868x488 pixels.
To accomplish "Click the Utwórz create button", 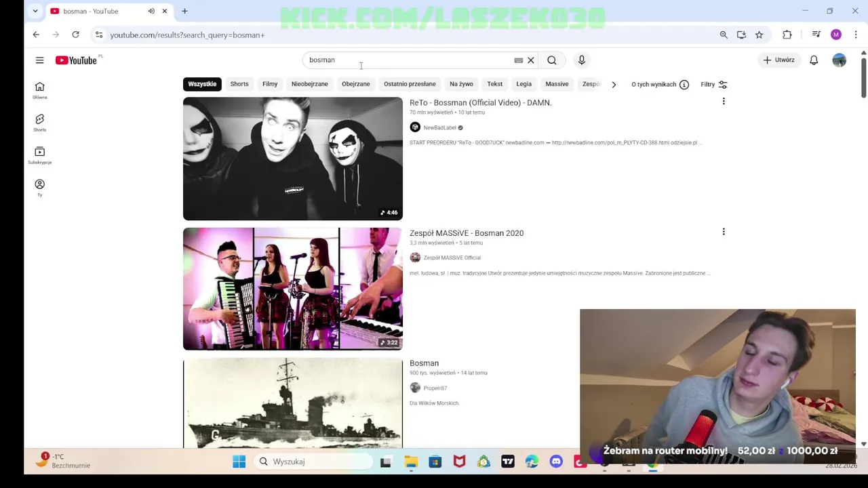I will coord(778,60).
